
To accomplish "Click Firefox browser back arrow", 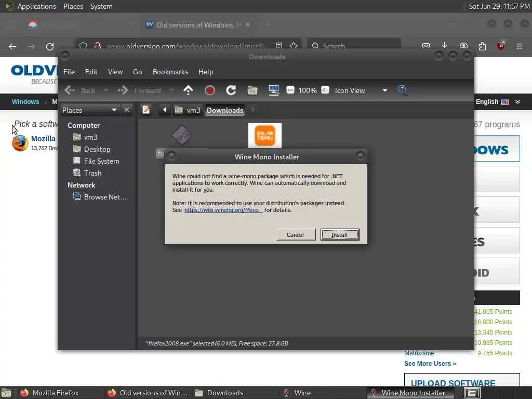I will click(12, 46).
